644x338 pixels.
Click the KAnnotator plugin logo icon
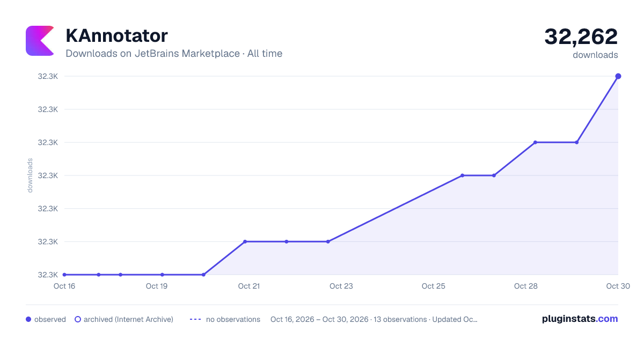[x=40, y=40]
